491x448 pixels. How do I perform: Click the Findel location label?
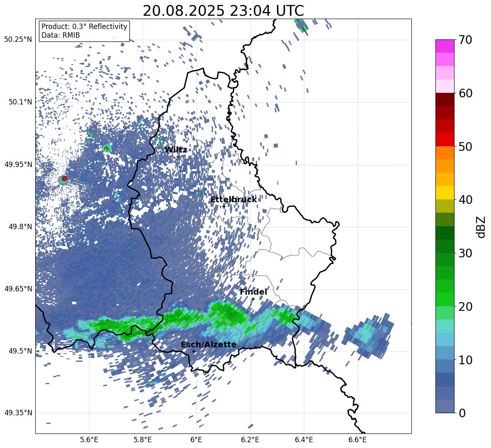[x=253, y=292]
